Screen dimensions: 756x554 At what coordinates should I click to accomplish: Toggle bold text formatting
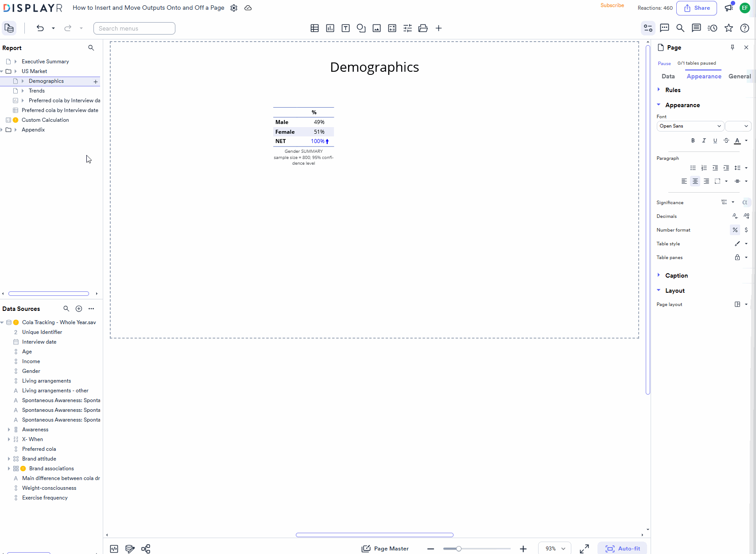(693, 140)
